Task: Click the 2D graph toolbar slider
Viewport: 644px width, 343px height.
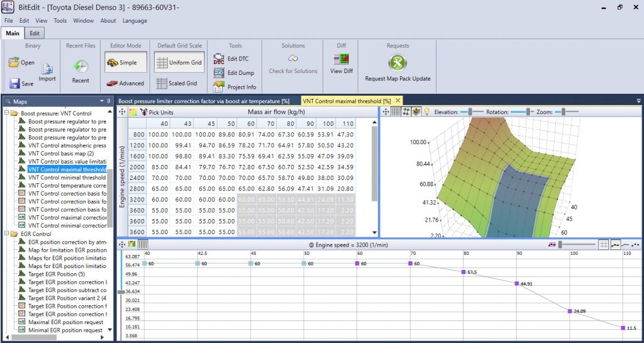Action: click(577, 244)
